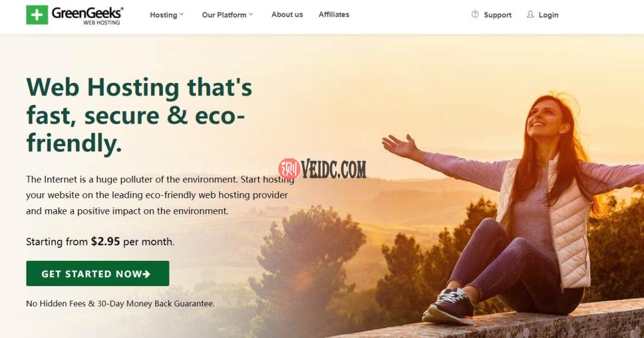This screenshot has width=644, height=338.
Task: Click the Support question mark icon
Action: (x=475, y=14)
